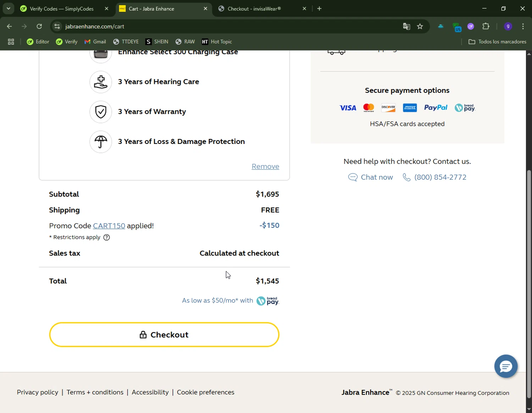Click the purple round extension icon
This screenshot has width=532, height=413.
click(471, 26)
